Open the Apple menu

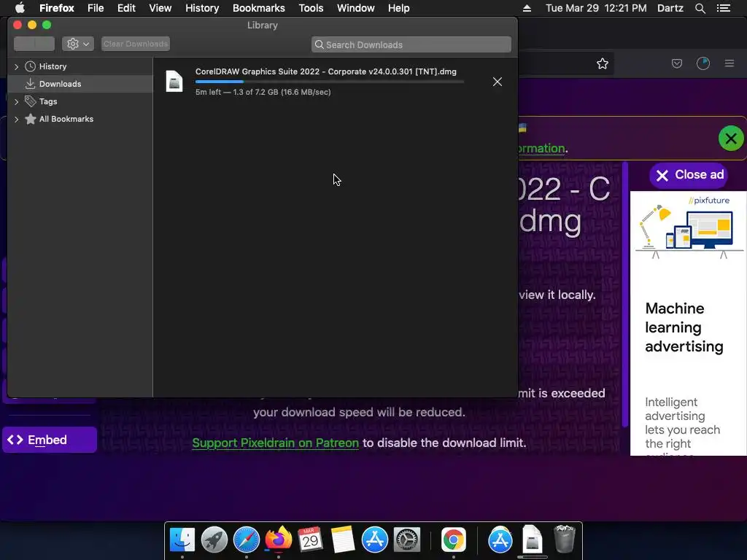20,8
